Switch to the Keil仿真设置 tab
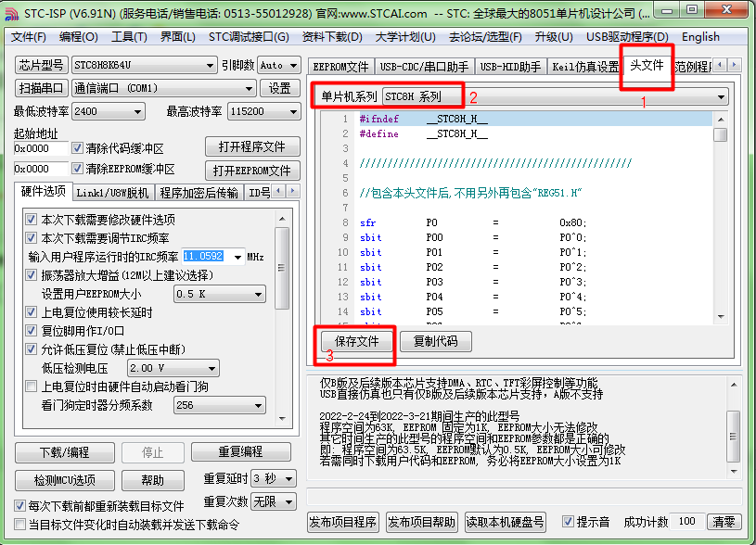 point(584,67)
